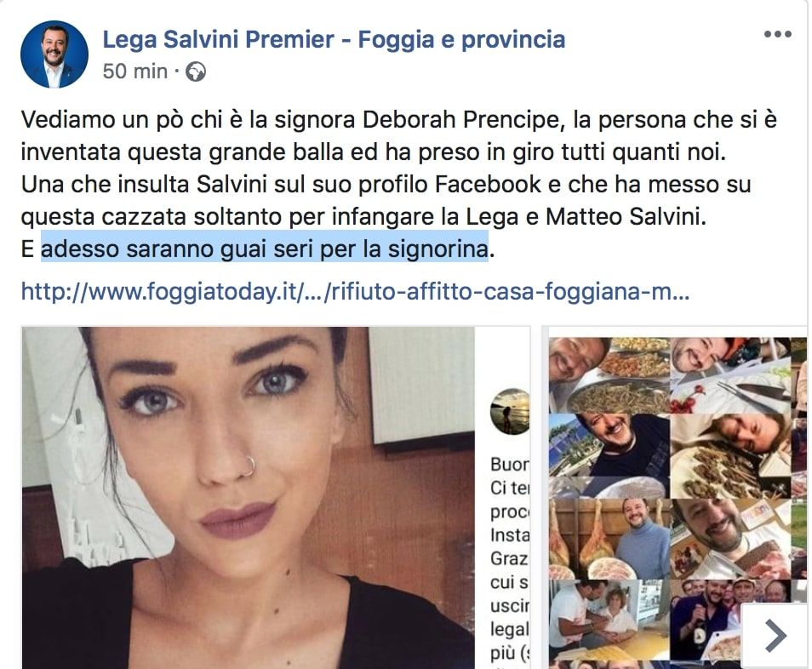
Task: Open the foggiatoday.it article link
Action: (x=355, y=292)
